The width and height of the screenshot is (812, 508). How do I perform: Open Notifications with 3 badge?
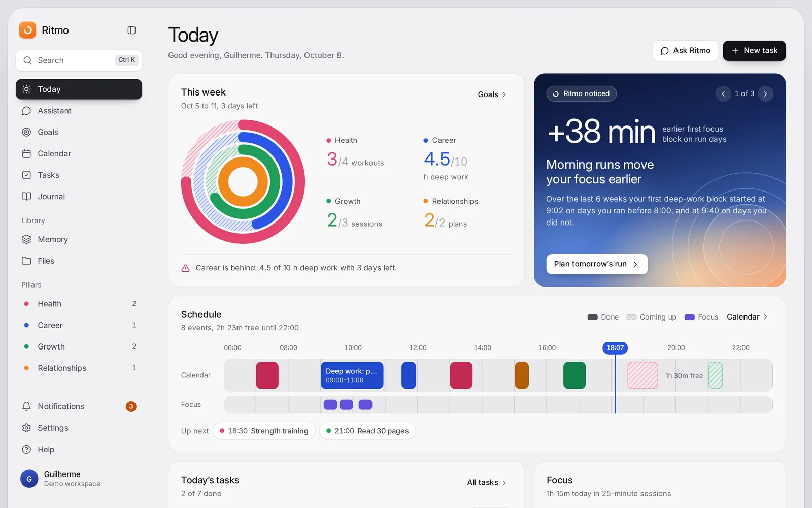[79, 406]
